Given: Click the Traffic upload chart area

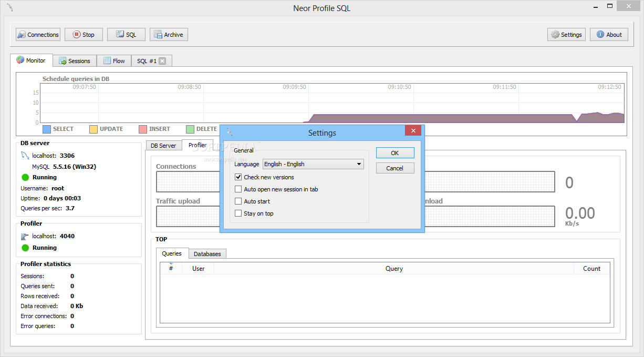Looking at the screenshot, I should pyautogui.click(x=188, y=216).
